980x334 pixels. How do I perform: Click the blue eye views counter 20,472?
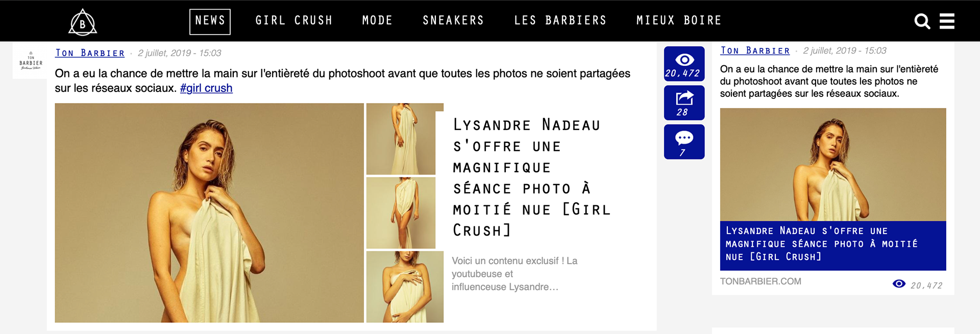684,64
